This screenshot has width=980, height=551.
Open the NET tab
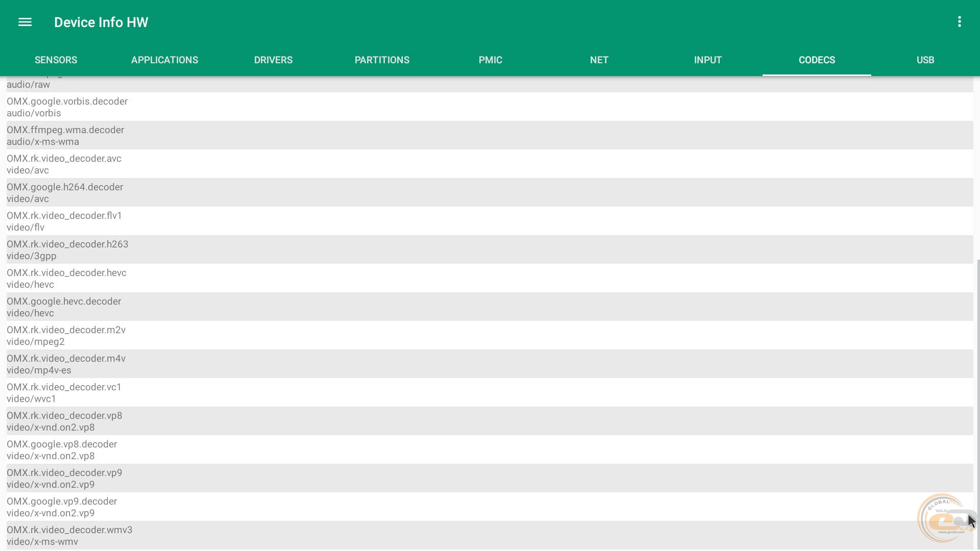pyautogui.click(x=599, y=60)
